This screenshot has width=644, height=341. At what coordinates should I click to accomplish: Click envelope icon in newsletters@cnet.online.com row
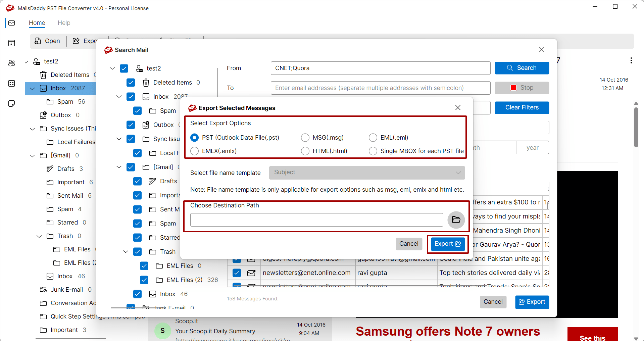click(x=251, y=273)
